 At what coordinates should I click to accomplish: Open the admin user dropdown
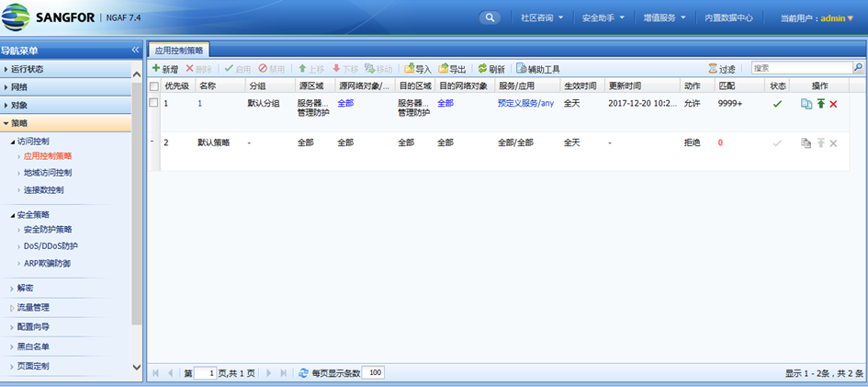click(837, 18)
